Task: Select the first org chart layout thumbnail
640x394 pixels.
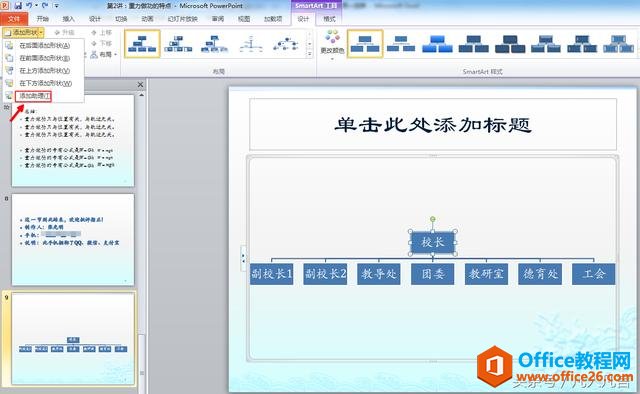Action: click(x=142, y=44)
